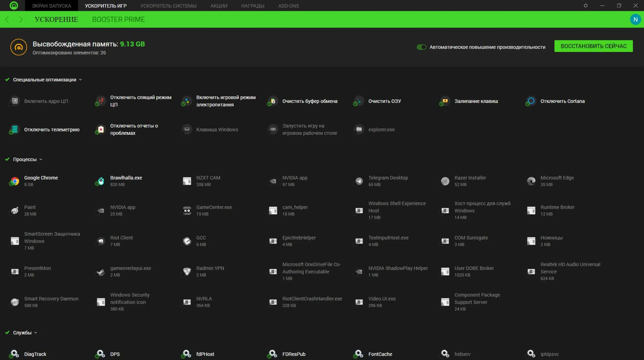Click the Telegram Desktop process icon
Viewport: 644px width, 360px height.
359,181
